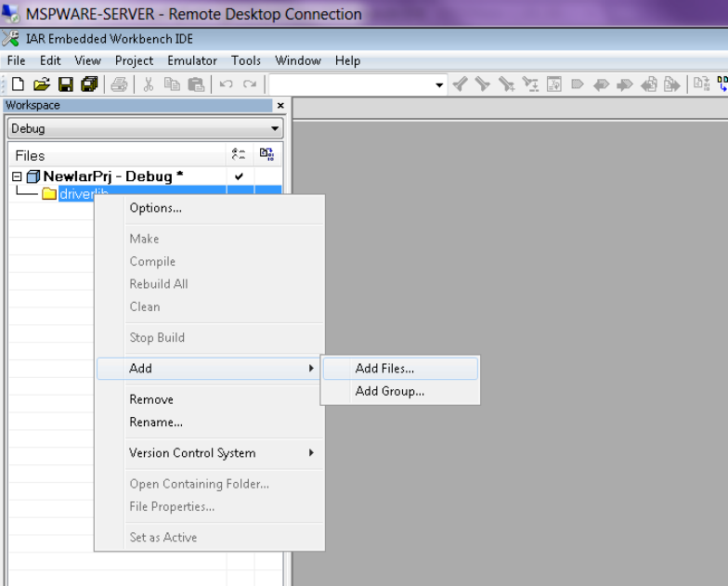Collapse the NewIarPrj - Debug tree node

[x=17, y=176]
